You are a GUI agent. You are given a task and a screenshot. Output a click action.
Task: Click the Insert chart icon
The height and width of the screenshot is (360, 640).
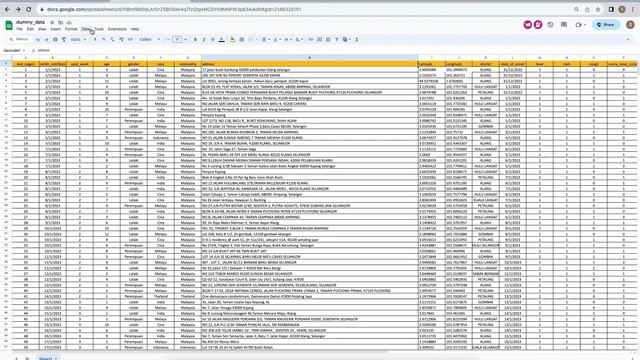tap(328, 40)
